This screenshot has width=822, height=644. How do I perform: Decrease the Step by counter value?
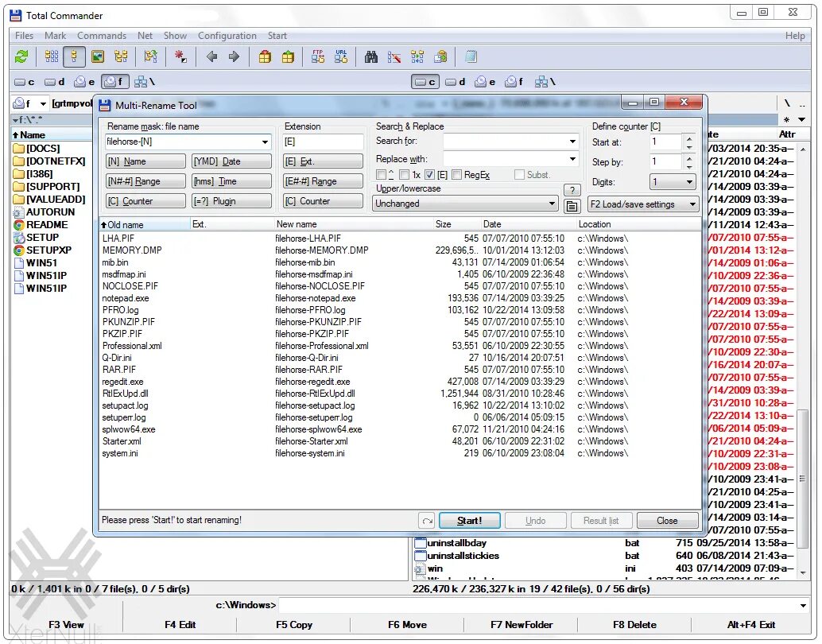pos(689,165)
